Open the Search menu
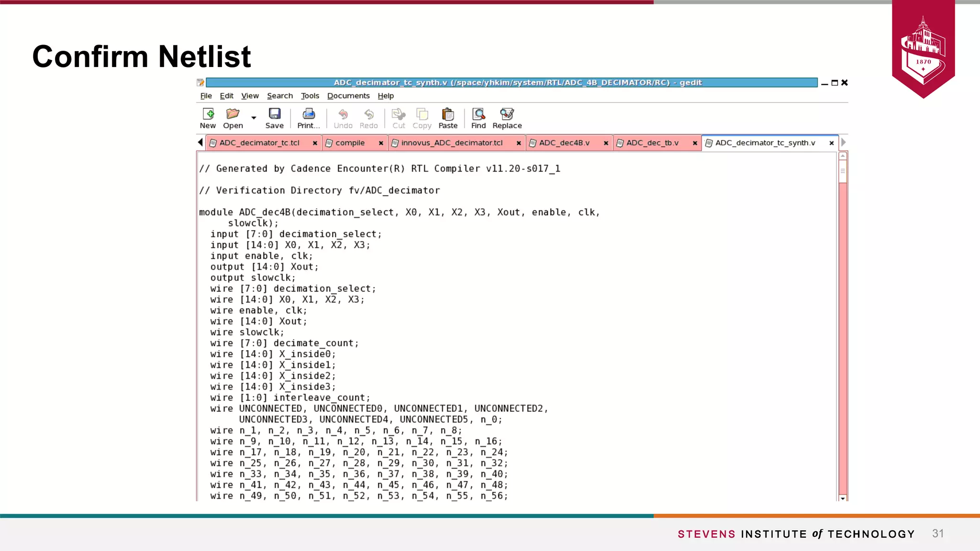This screenshot has height=551, width=980. [279, 96]
